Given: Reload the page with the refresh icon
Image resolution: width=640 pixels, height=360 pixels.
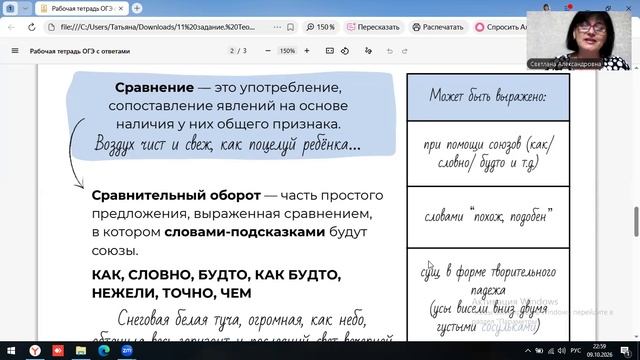Looking at the screenshot, I should click(x=31, y=27).
